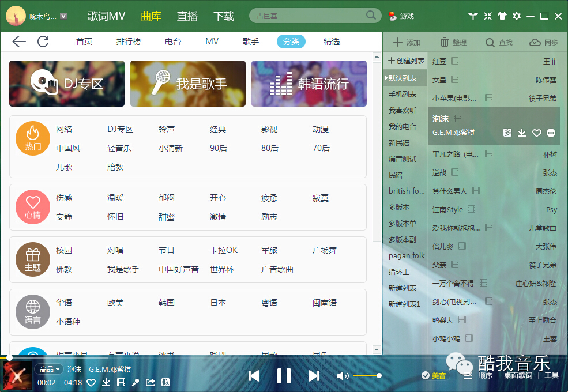Image resolution: width=568 pixels, height=392 pixels.
Task: Go back with the left arrow icon
Action: pyautogui.click(x=19, y=42)
